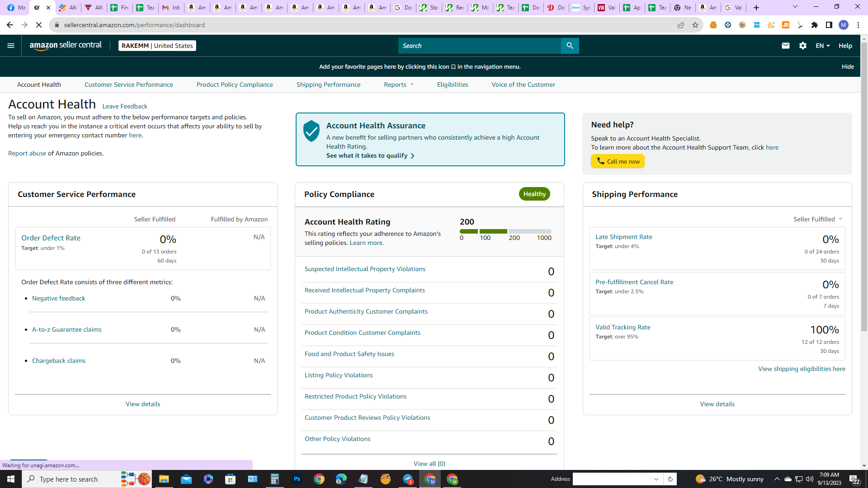Open Seller Central settings gear
Image resolution: width=868 pixels, height=488 pixels.
[x=803, y=46]
